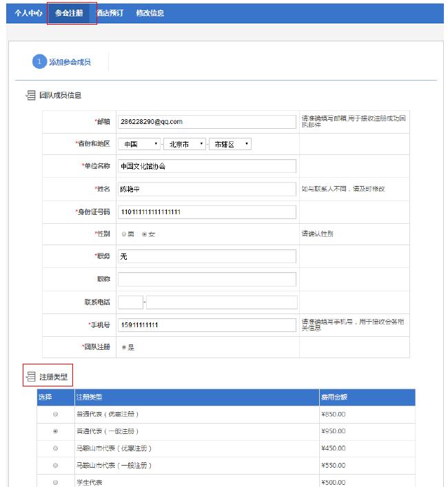Click the list icon beside 团队成员信息
Viewport: 448px width, 487px height.
tap(30, 95)
